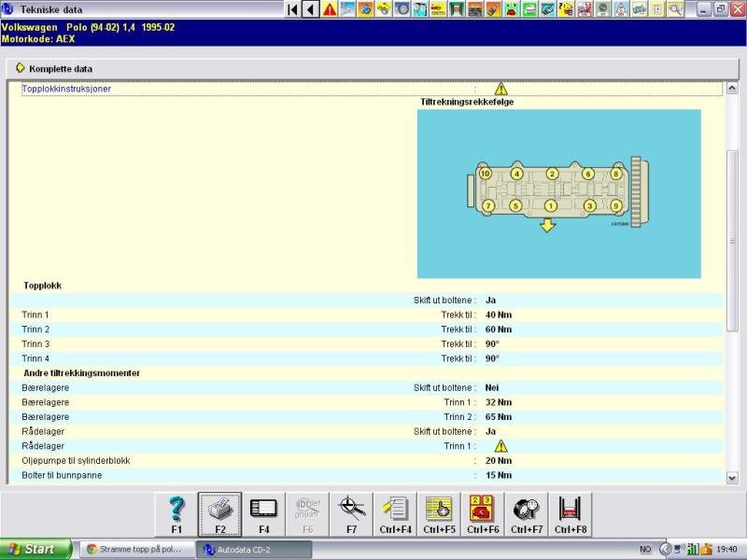Click the tightening sequence diagram image
Screen dimensions: 747x560
point(558,193)
